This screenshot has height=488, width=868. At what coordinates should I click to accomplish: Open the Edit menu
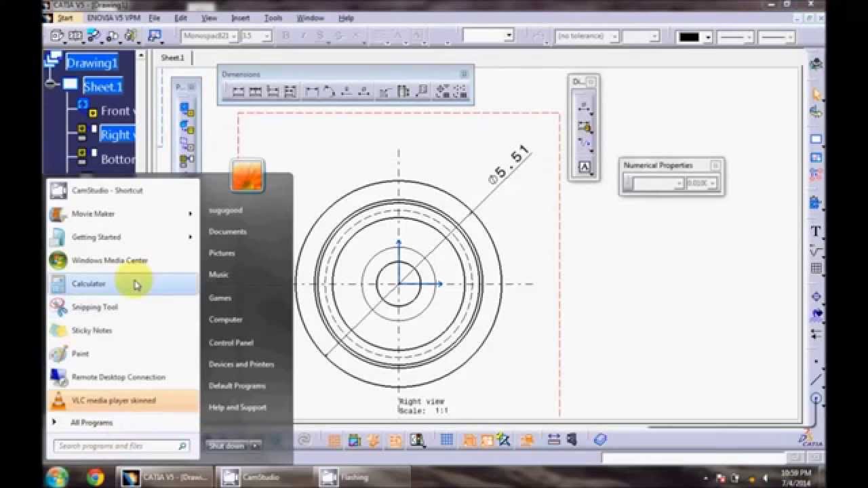(x=180, y=18)
